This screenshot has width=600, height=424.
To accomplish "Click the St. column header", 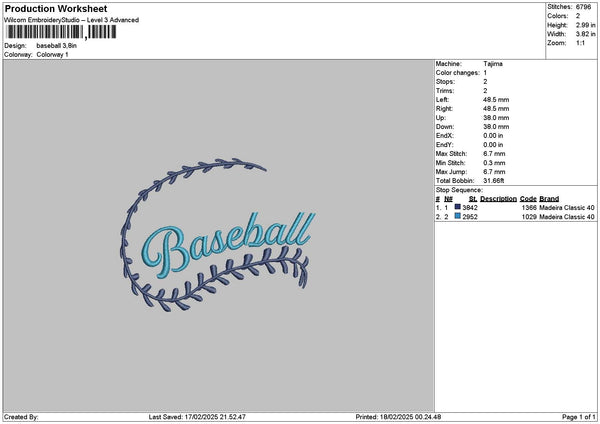I will 472,198.
